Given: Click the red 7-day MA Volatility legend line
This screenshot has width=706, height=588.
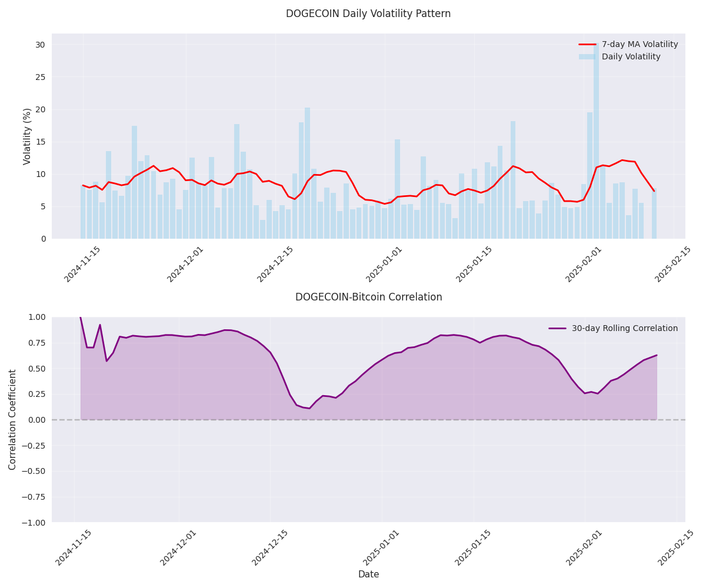Looking at the screenshot, I should click(x=587, y=45).
